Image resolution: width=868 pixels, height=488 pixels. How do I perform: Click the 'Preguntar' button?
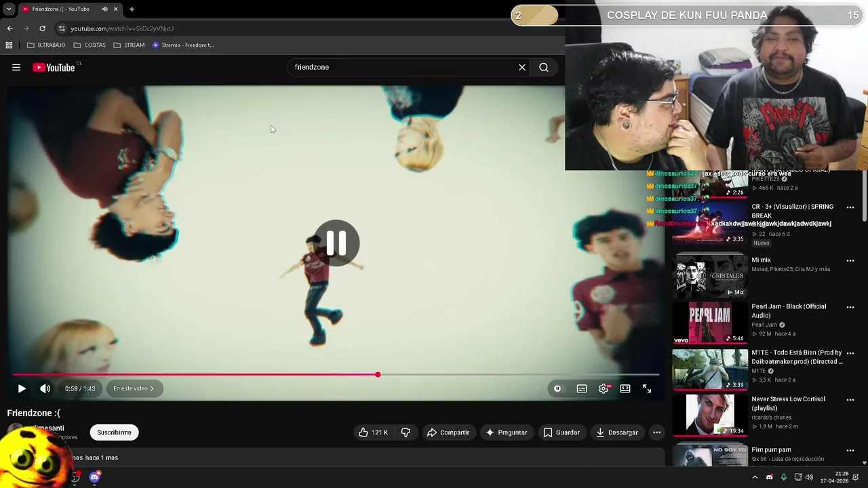pyautogui.click(x=507, y=432)
